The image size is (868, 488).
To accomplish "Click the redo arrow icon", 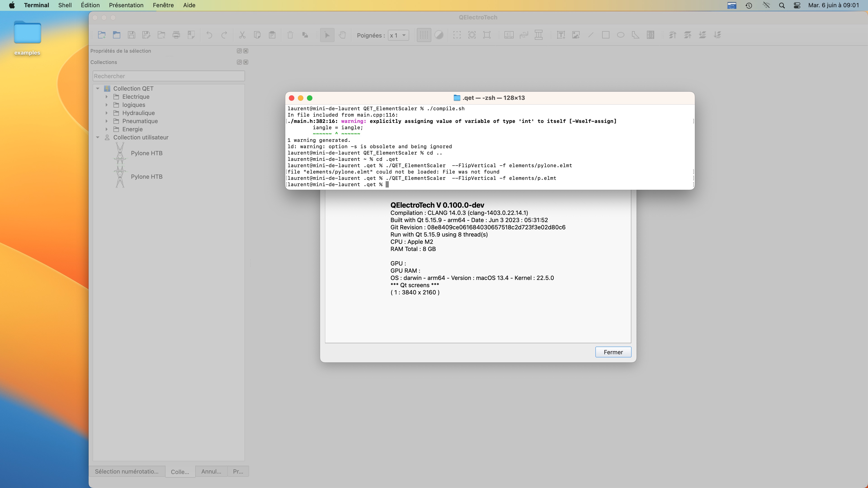I will click(x=224, y=35).
